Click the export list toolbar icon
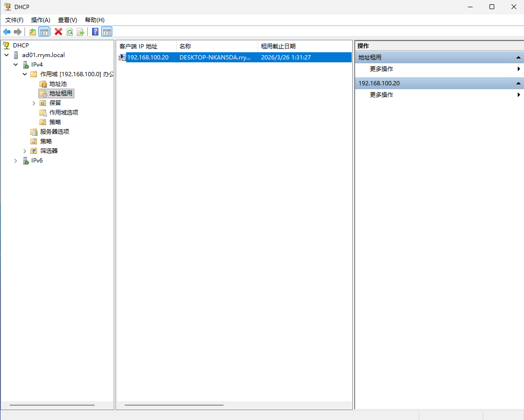 pyautogui.click(x=81, y=32)
